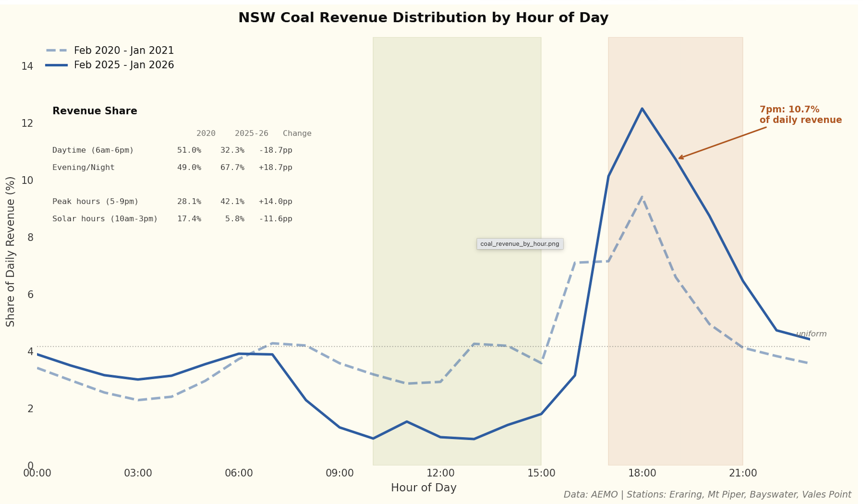863x504 pixels.
Task: Click the 12:00 x-axis tick label
Action: click(x=440, y=473)
